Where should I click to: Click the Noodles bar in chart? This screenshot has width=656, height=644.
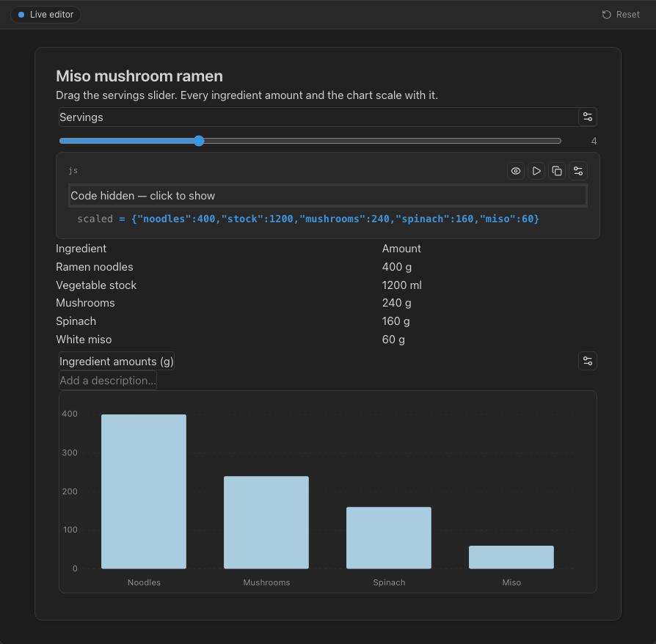(144, 491)
